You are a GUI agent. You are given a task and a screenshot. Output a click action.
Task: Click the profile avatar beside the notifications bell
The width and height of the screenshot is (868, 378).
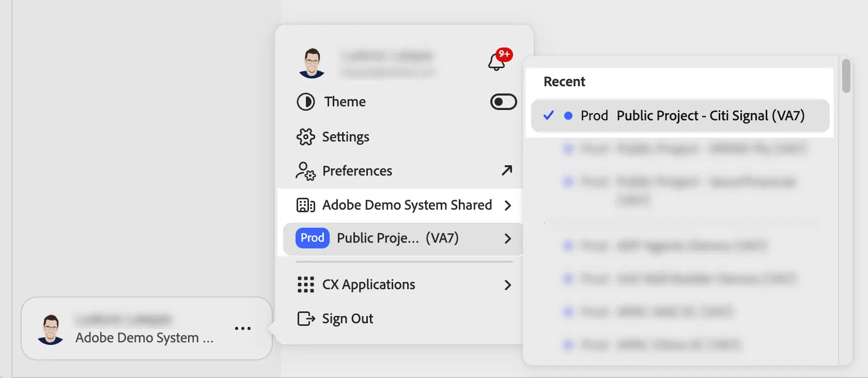312,63
